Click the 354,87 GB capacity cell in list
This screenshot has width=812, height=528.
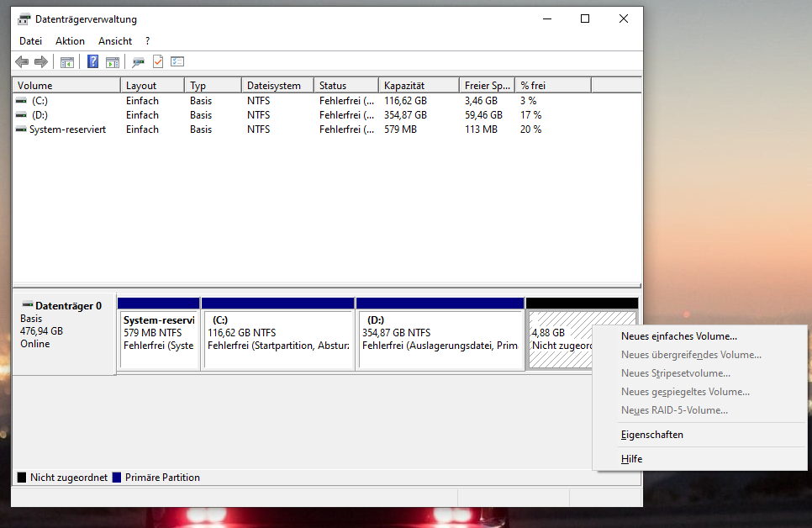(405, 115)
